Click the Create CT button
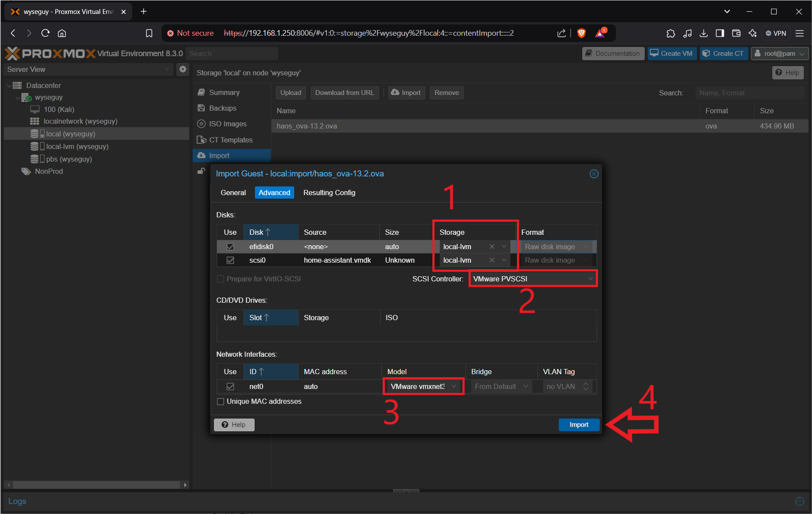812x514 pixels. (724, 54)
